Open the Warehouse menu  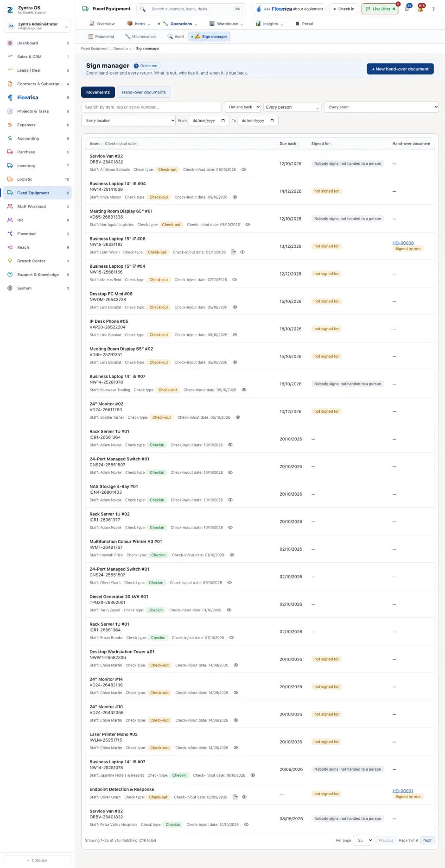click(226, 24)
